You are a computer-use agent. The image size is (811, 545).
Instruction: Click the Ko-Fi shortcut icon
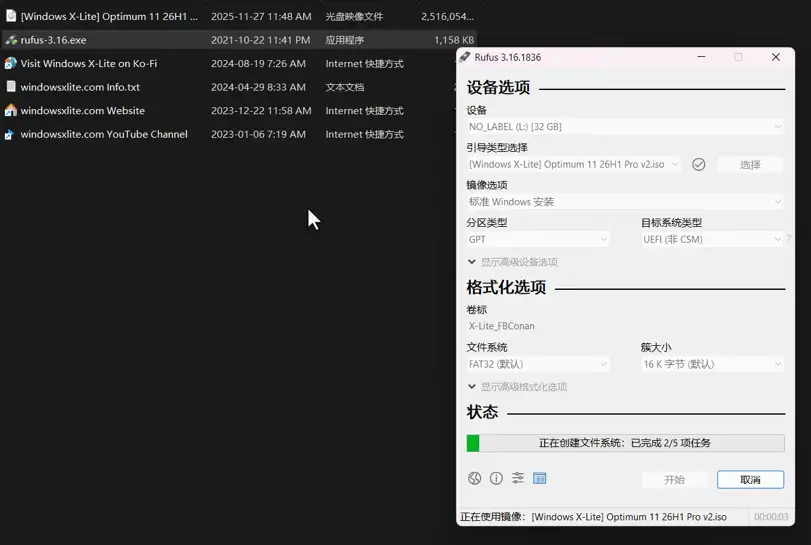11,63
